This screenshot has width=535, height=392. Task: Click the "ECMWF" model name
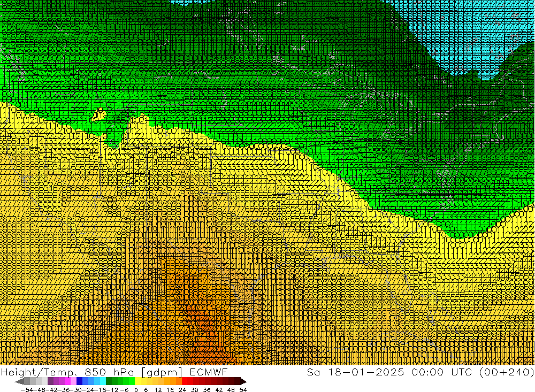point(208,372)
